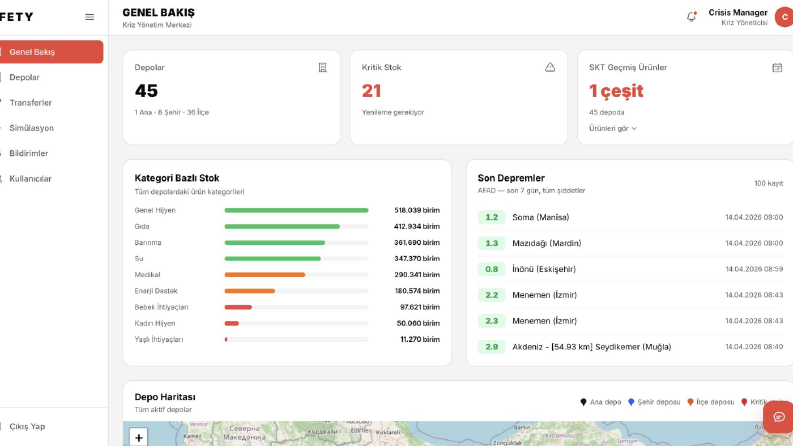Image resolution: width=793 pixels, height=446 pixels.
Task: Open the Depolar summary card showing 45
Action: tap(231, 97)
